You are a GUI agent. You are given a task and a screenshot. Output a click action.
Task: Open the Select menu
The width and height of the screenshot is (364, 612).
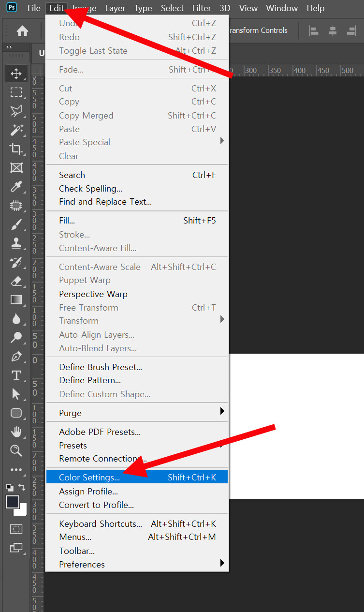coord(172,8)
